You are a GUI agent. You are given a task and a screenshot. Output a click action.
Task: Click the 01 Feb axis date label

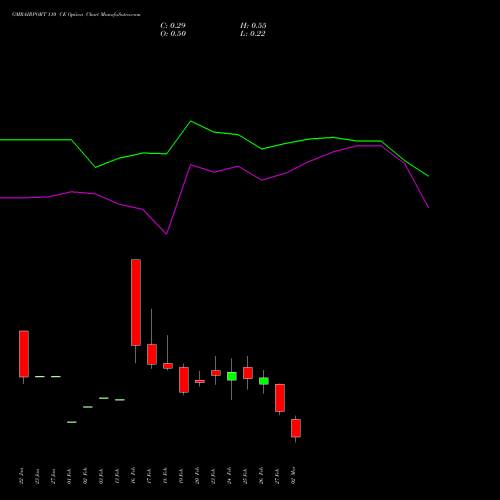point(70,476)
